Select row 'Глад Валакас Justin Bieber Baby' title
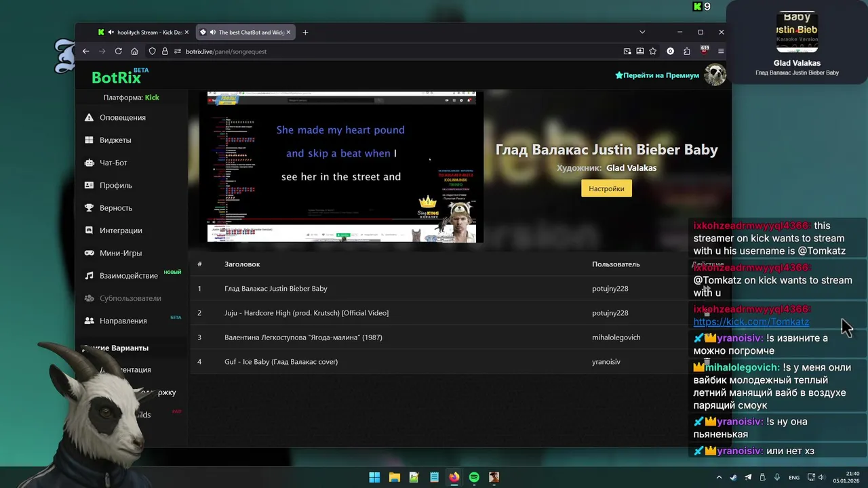868x488 pixels. point(276,289)
